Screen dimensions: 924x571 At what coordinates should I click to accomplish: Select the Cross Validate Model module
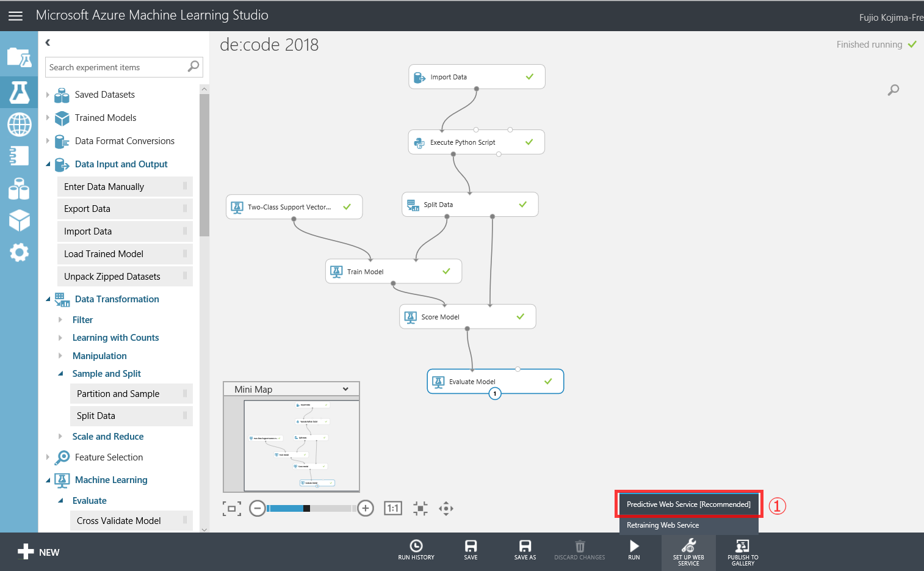pos(131,520)
